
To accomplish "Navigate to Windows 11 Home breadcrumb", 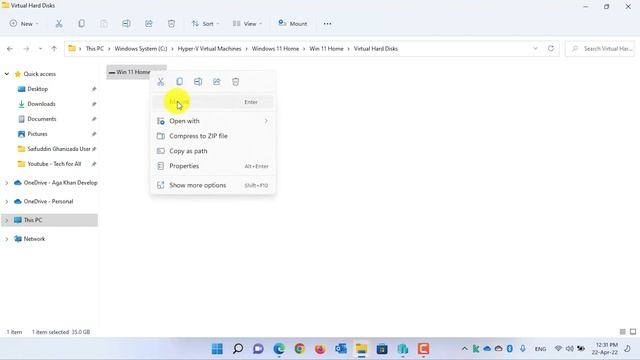I will tap(276, 49).
